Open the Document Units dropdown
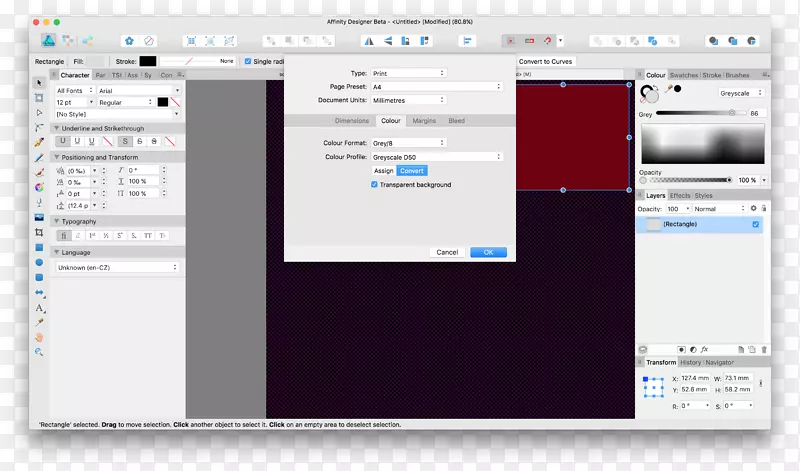 (x=408, y=100)
